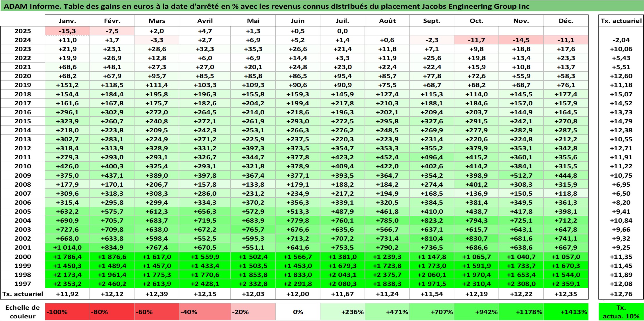Image resolution: width=644 pixels, height=321 pixels.
Task: Click the 'Tx. actuariel' right column header
Action: 621,21
